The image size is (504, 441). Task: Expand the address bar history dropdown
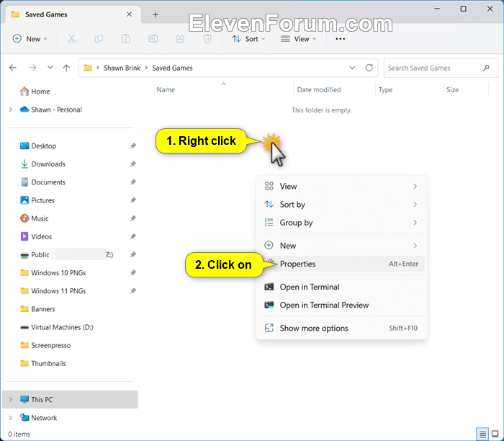(x=352, y=68)
